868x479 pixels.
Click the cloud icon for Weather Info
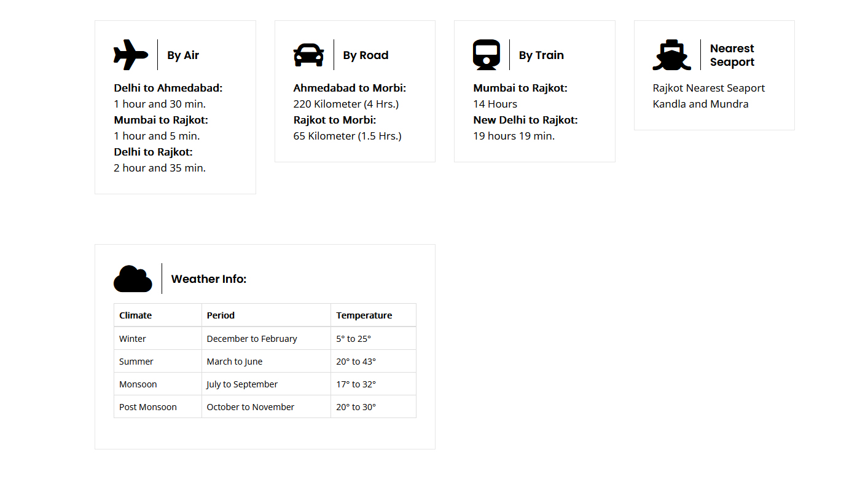(x=133, y=279)
